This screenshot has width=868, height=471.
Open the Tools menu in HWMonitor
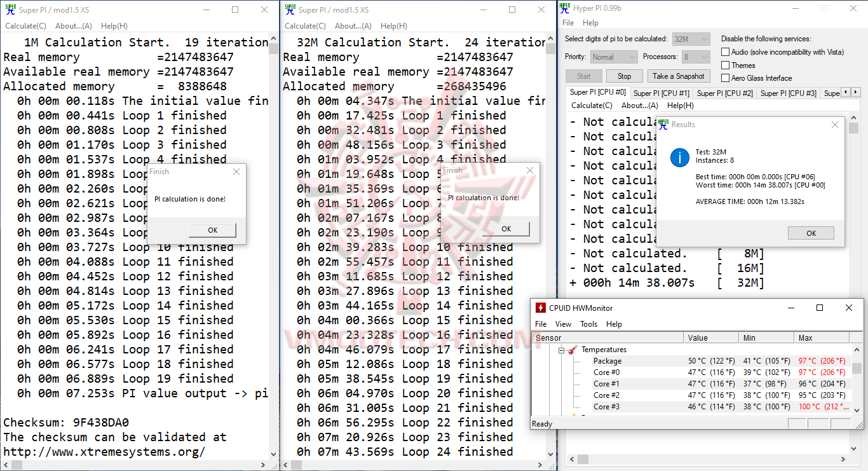[x=589, y=324]
